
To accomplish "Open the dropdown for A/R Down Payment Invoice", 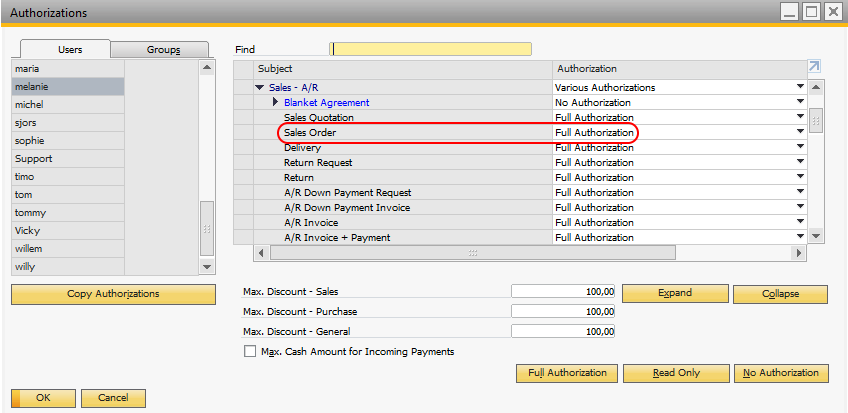I will [800, 207].
